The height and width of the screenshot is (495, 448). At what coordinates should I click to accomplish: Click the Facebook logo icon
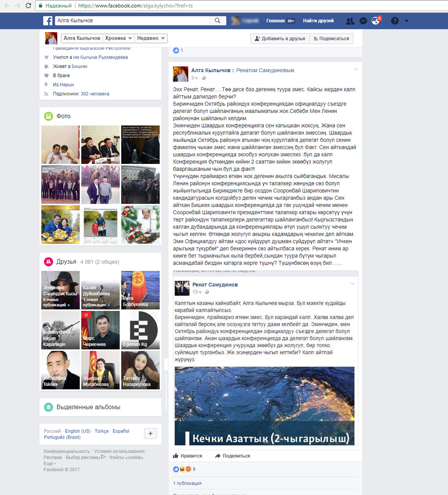pyautogui.click(x=48, y=21)
